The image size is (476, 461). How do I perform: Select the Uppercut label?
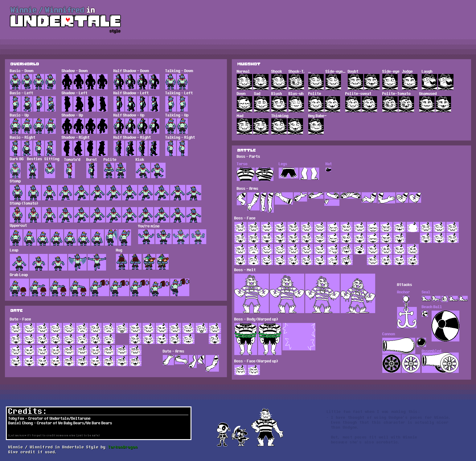point(18,226)
